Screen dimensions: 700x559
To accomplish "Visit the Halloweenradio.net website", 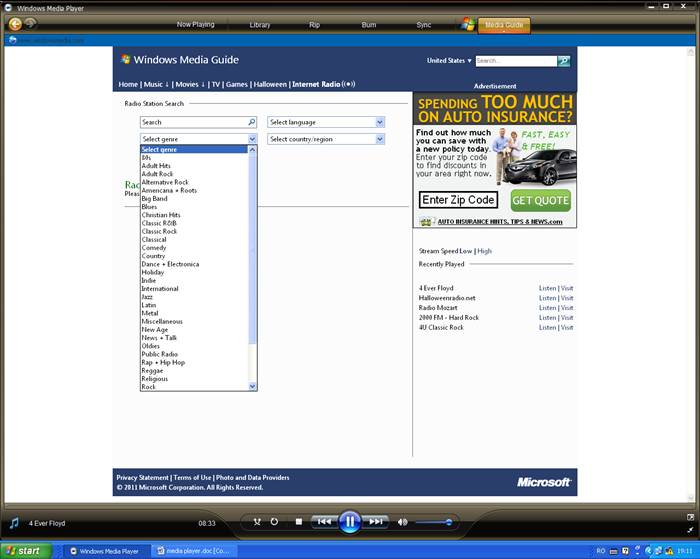I will (567, 298).
